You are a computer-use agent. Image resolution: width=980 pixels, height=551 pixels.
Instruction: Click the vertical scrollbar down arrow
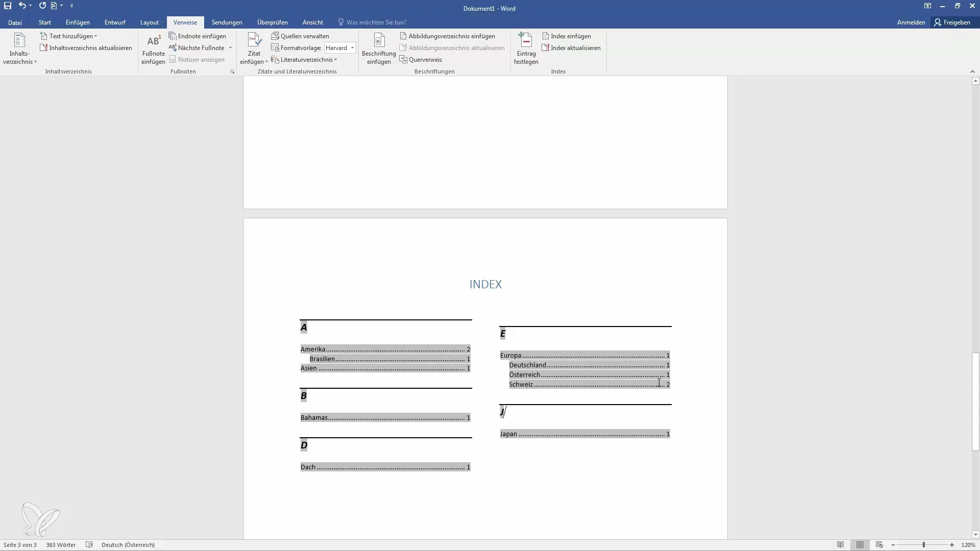point(975,535)
